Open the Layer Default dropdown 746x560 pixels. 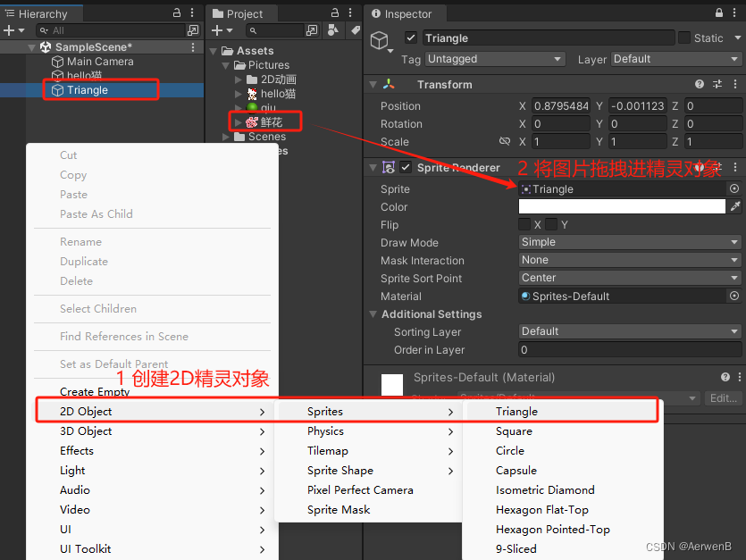point(675,59)
